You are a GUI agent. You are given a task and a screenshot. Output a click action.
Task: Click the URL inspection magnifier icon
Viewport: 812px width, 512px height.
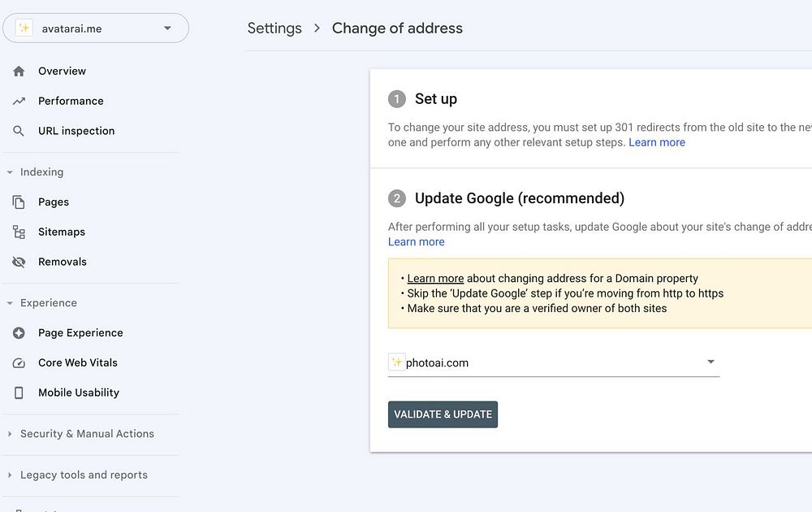pyautogui.click(x=19, y=131)
